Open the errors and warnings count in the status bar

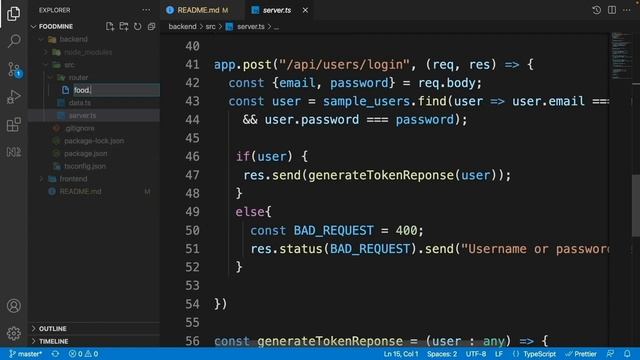83,354
